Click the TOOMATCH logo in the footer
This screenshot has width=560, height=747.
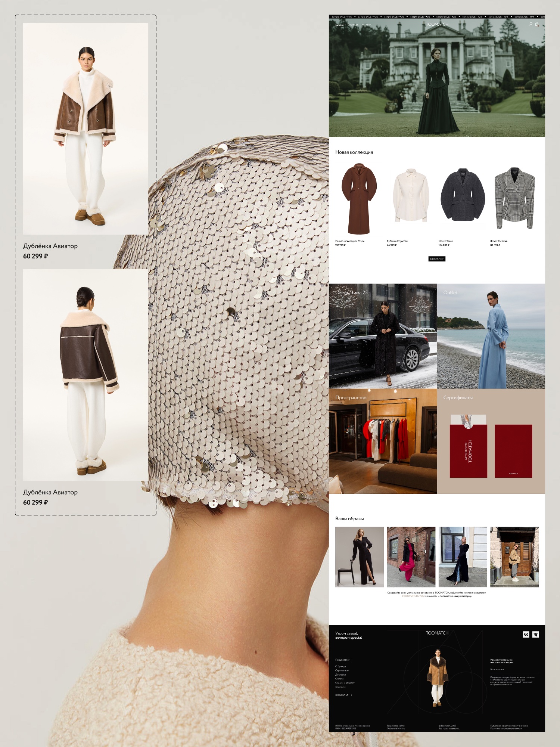[437, 633]
